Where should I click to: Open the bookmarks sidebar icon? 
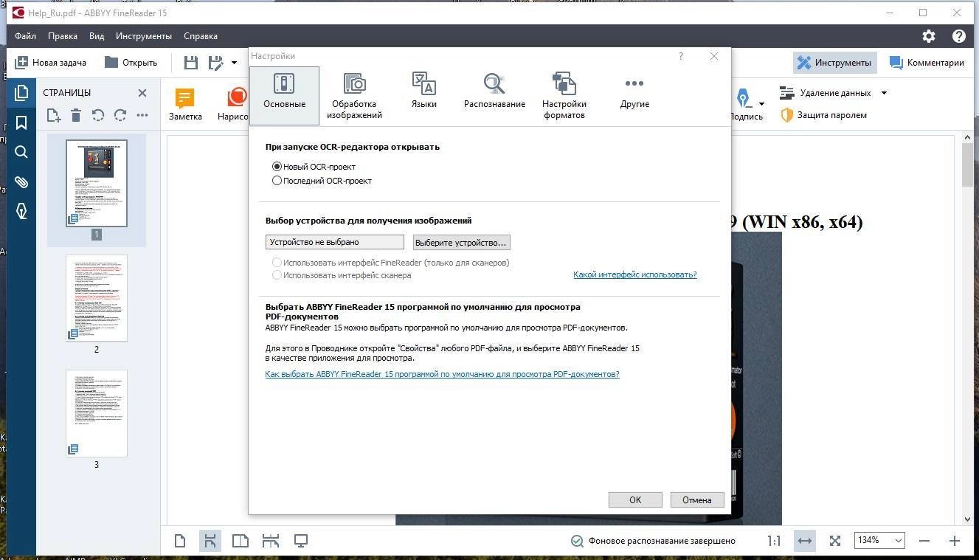click(21, 122)
